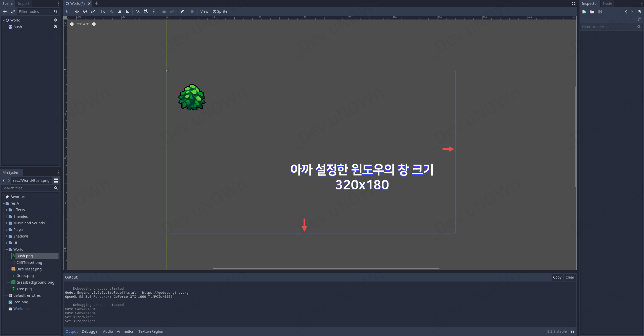Screen dimensions: 644x336
Task: Expand the Effects folder
Action: click(x=7, y=210)
